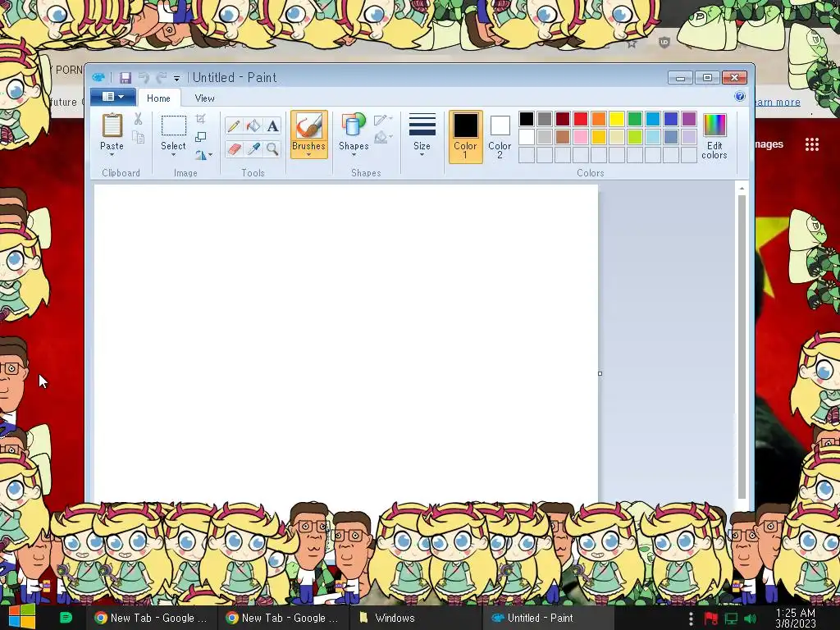This screenshot has width=840, height=630.
Task: Expand the Brushes dropdown arrow
Action: pos(308,155)
